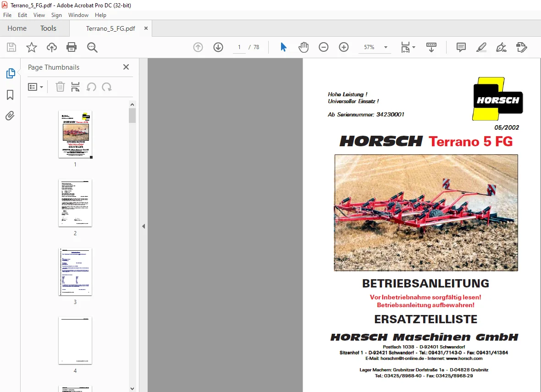Switch to the Tools tab
Image resolution: width=541 pixels, height=392 pixels.
(x=48, y=28)
